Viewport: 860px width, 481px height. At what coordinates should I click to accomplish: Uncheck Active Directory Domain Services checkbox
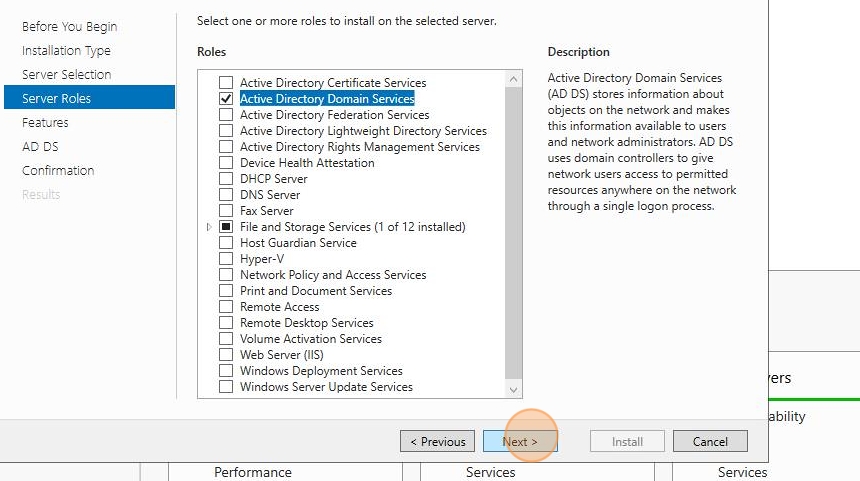click(225, 99)
